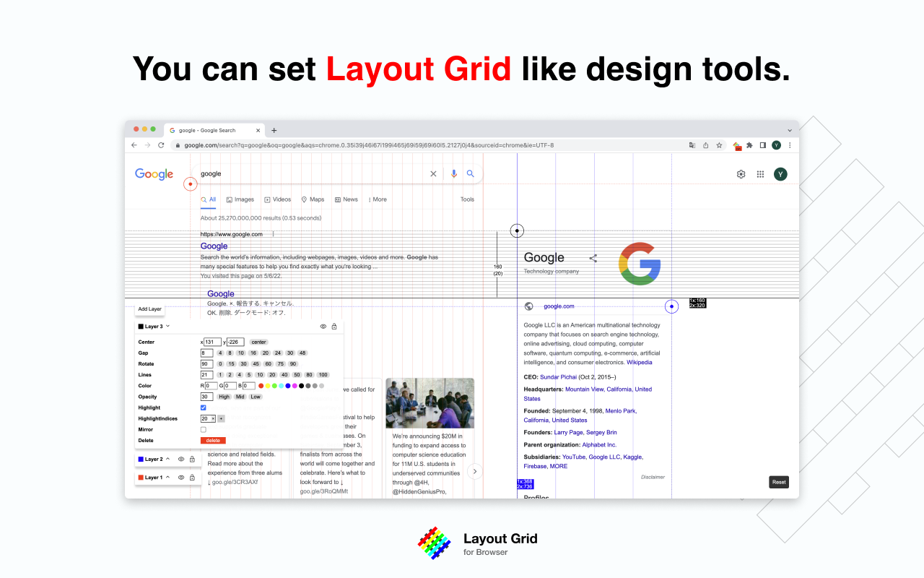The height and width of the screenshot is (578, 924).
Task: Collapse Layer 3 settings chevron
Action: coord(168,327)
